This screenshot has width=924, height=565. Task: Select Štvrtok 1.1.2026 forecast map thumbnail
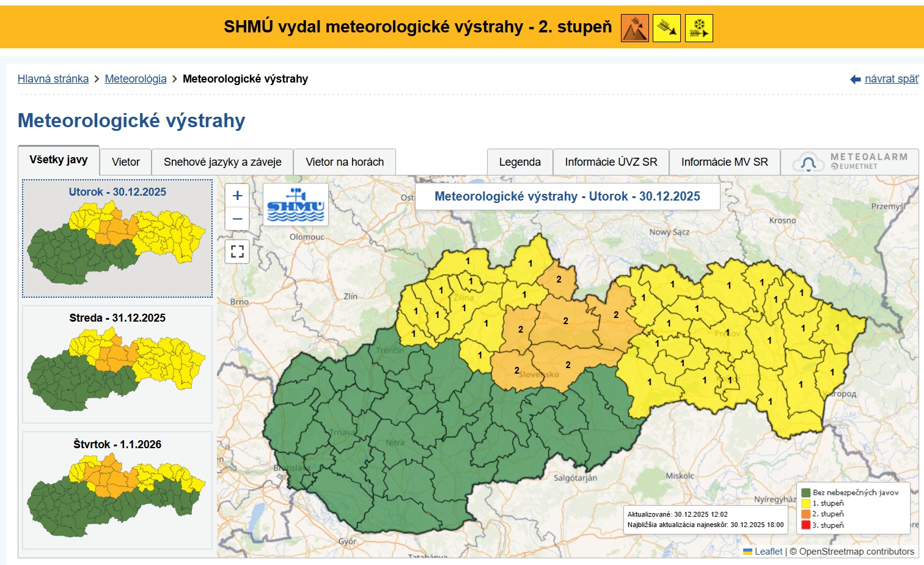coord(117,490)
